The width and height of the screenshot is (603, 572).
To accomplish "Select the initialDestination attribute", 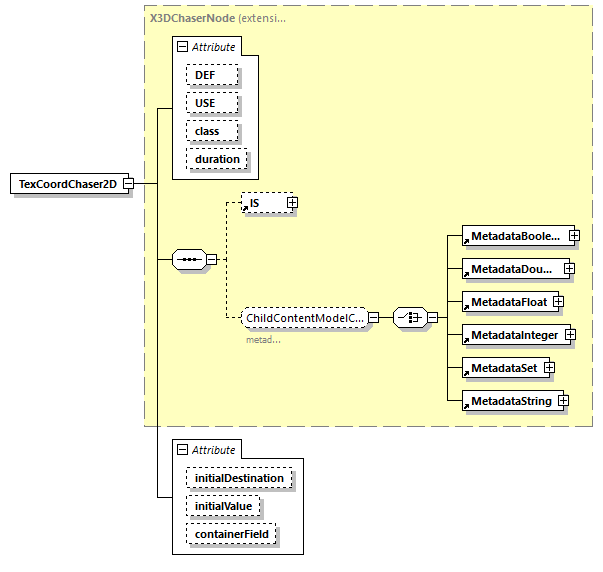I will click(x=238, y=478).
